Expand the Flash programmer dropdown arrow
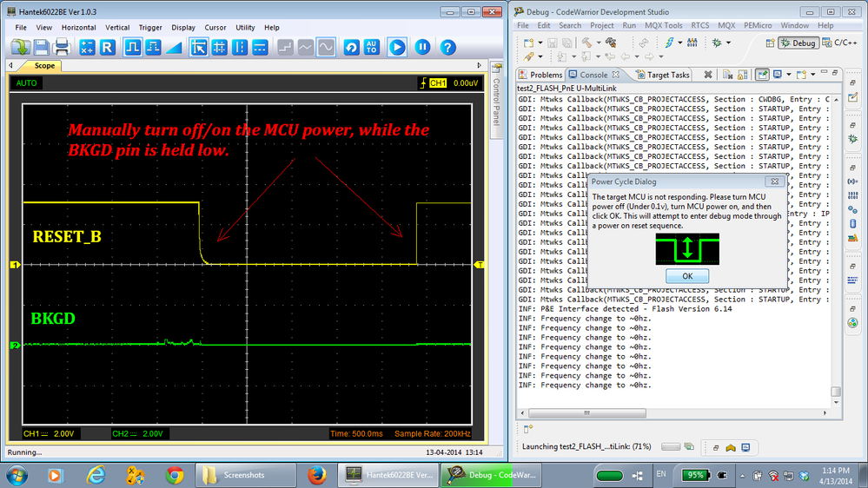 coord(679,43)
